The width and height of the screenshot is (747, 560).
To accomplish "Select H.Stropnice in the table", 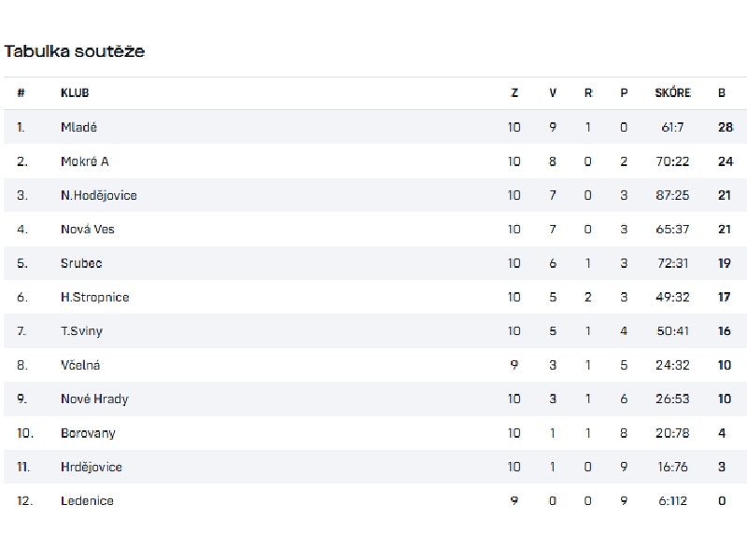I will click(95, 297).
